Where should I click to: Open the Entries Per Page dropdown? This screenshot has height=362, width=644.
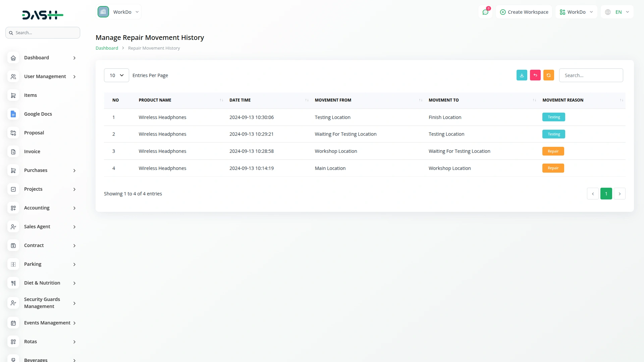116,75
